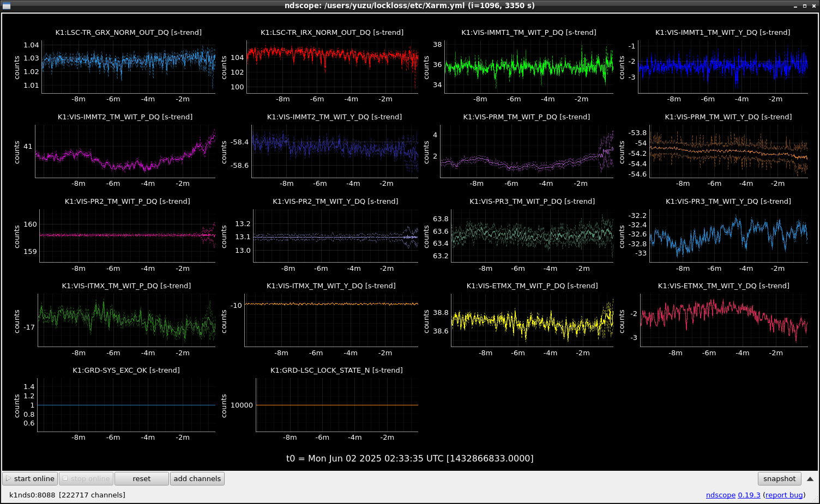Minimize the ndscope window

pyautogui.click(x=795, y=6)
